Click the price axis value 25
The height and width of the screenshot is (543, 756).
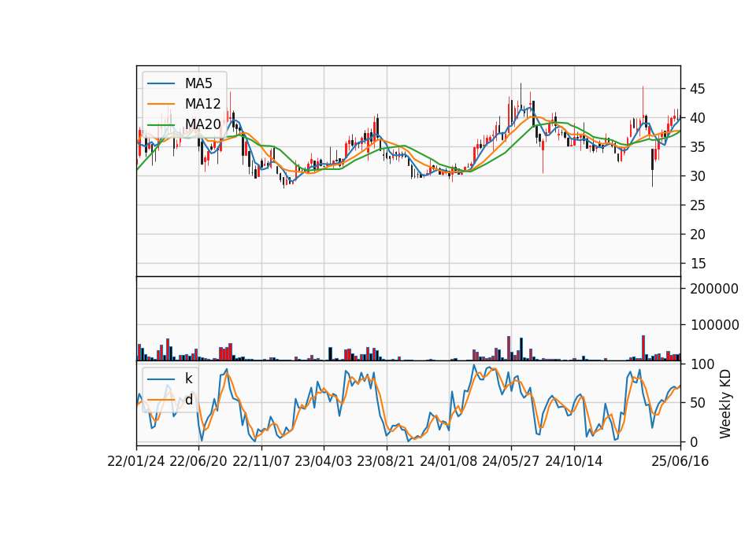click(698, 205)
